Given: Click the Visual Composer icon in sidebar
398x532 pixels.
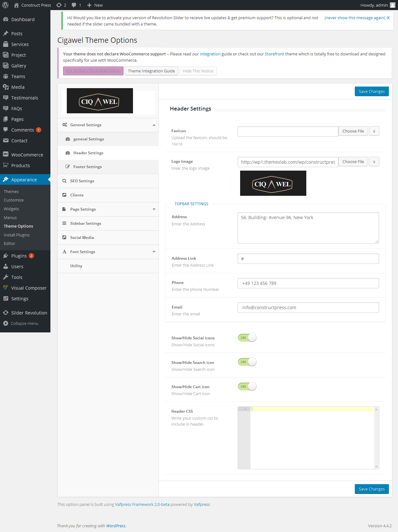Looking at the screenshot, I should [6, 288].
